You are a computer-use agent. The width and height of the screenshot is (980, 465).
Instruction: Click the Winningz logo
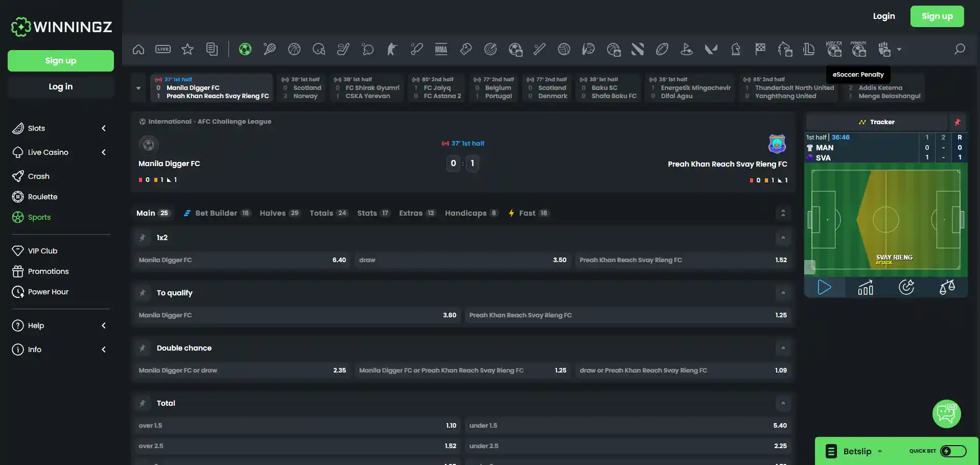[61, 27]
